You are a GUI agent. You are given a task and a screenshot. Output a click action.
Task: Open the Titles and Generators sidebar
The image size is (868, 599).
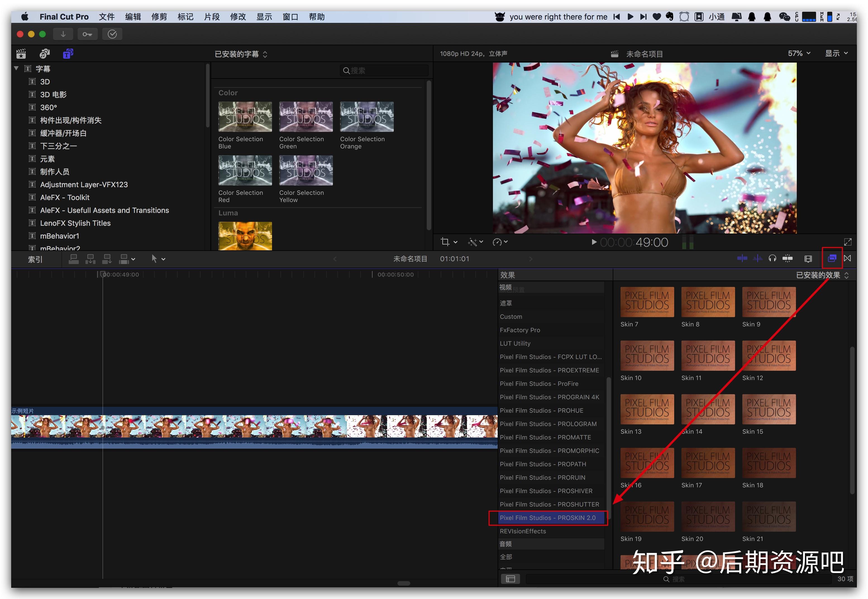point(68,53)
